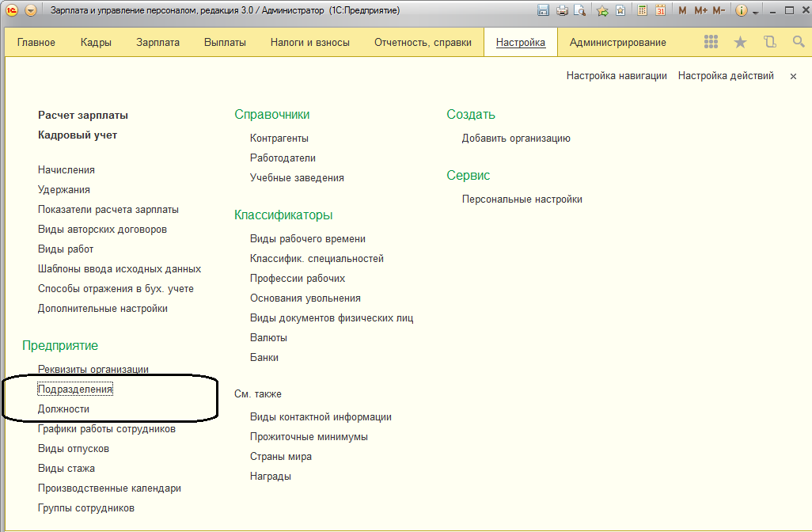Open Favorites star icon in section panel
Screen dimensions: 812x532
coord(741,42)
